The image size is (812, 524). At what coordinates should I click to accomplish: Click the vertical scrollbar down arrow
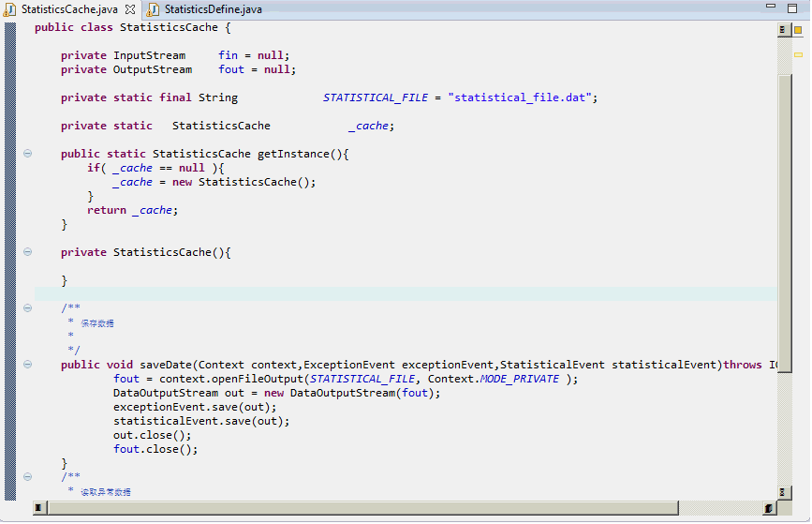pos(784,492)
